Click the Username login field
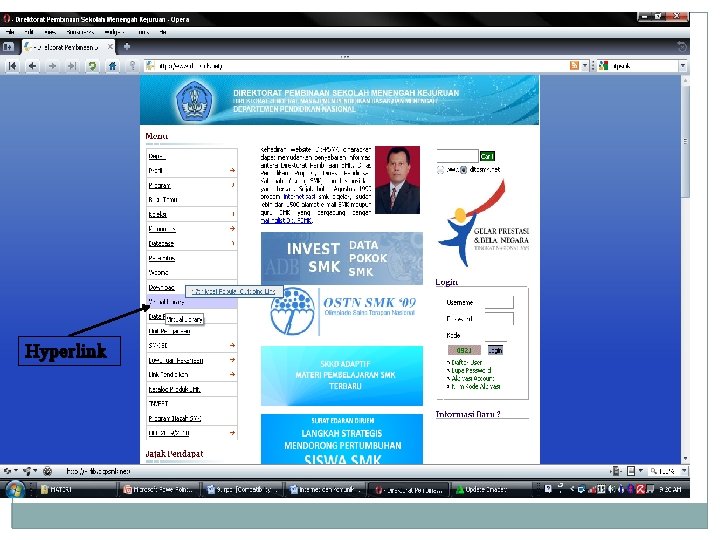720x540 pixels. pyautogui.click(x=499, y=302)
